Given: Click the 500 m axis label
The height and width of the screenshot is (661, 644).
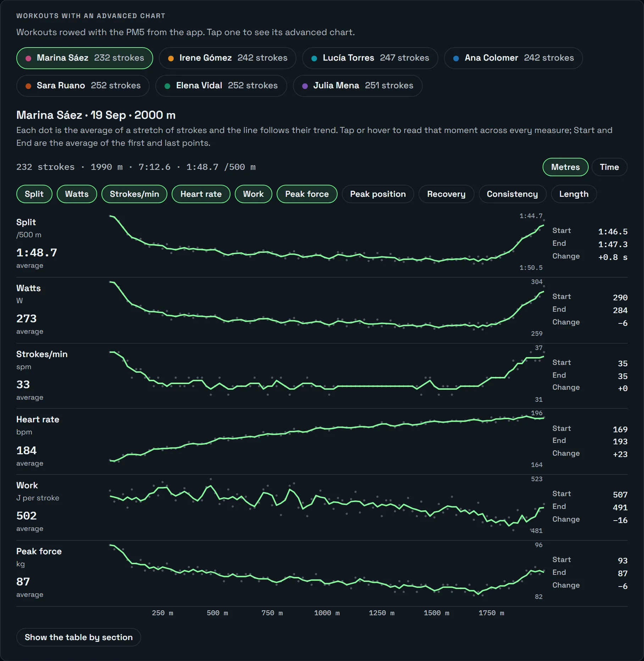Looking at the screenshot, I should [217, 613].
